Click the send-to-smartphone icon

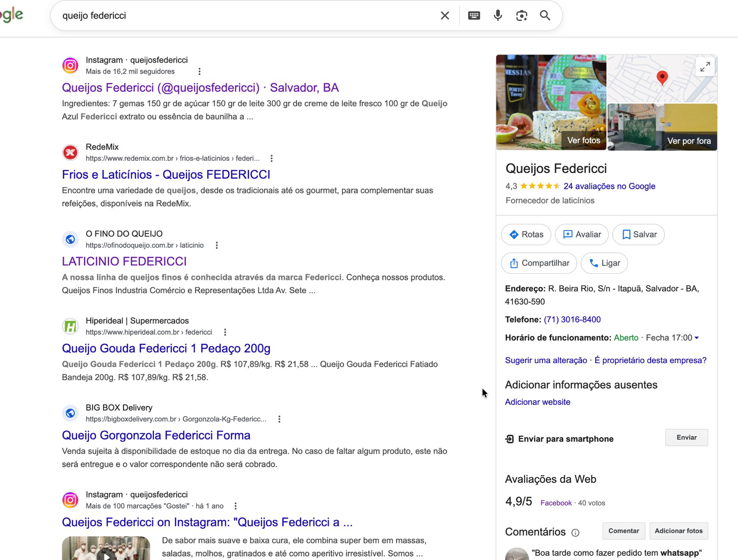click(x=510, y=439)
